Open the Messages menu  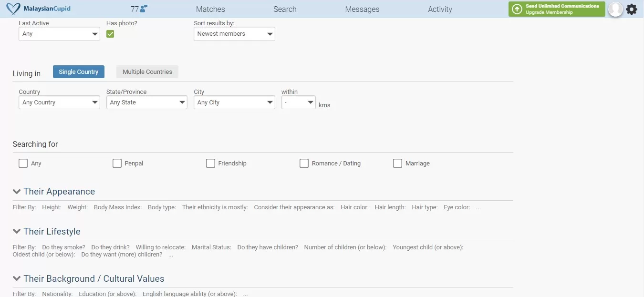362,9
